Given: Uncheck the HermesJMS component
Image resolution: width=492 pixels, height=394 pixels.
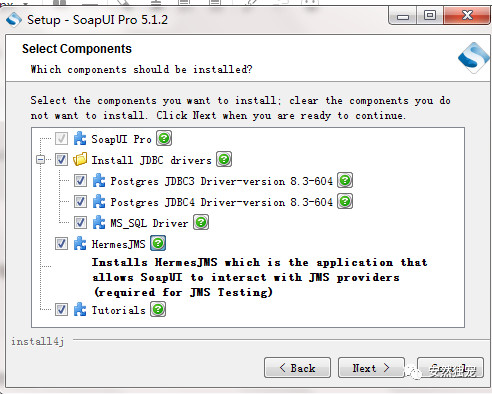Looking at the screenshot, I should click(x=61, y=244).
